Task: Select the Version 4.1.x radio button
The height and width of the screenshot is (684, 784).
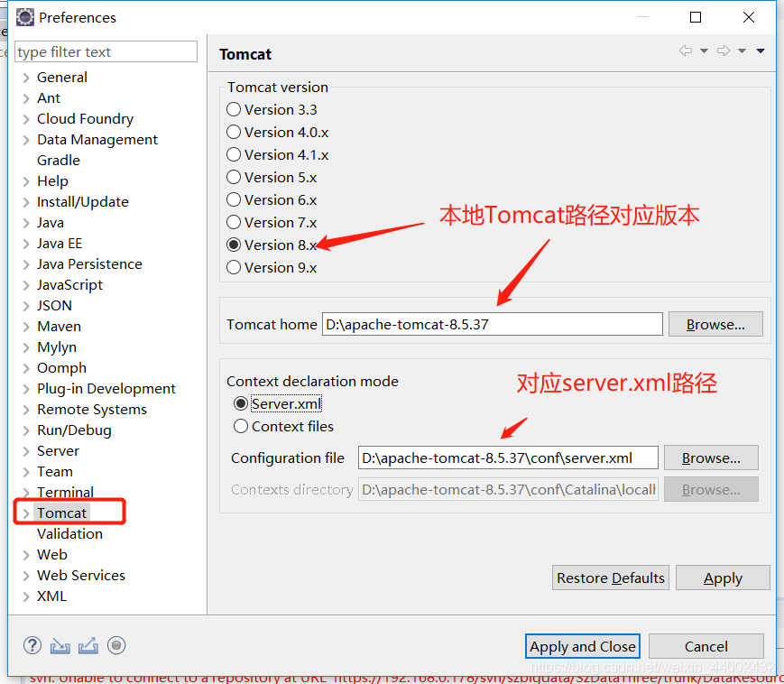Action: point(234,154)
